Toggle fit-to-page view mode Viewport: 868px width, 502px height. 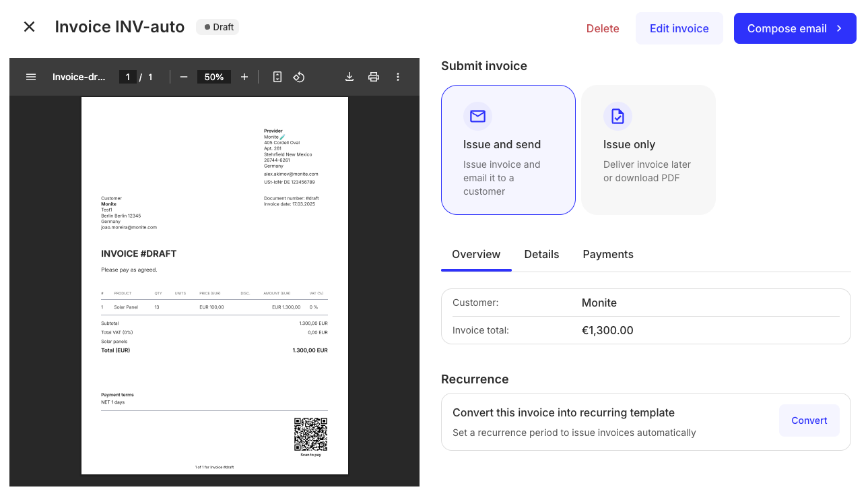[x=277, y=77]
